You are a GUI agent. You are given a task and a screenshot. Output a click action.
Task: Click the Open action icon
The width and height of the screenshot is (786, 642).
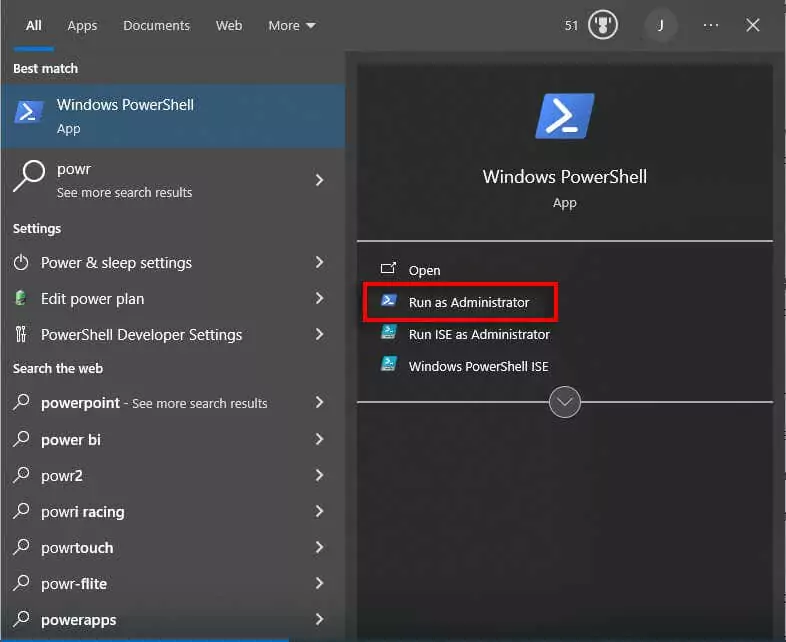pyautogui.click(x=389, y=270)
